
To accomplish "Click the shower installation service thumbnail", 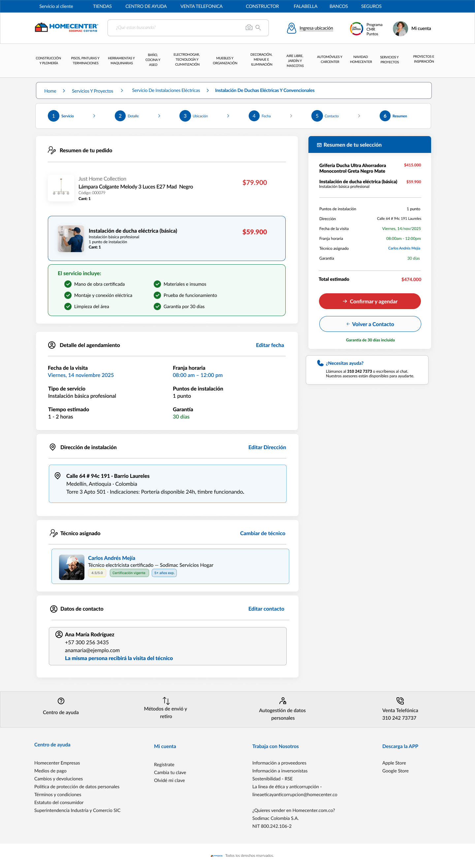I will point(71,239).
